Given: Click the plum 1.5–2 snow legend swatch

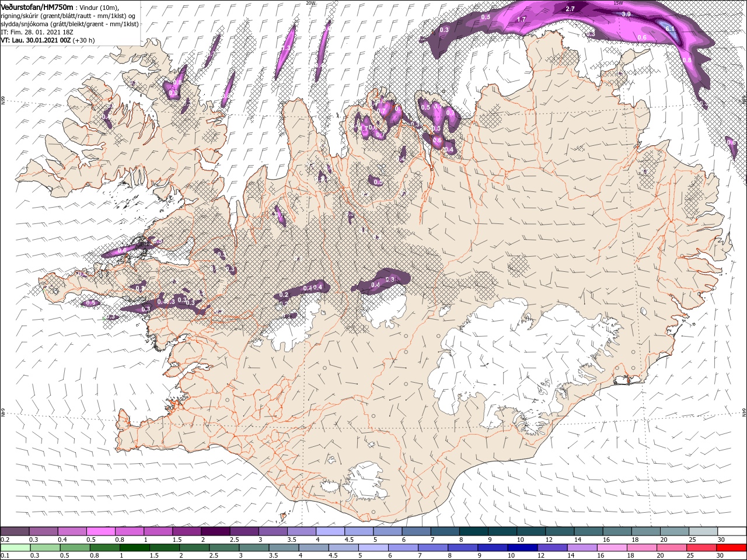Looking at the screenshot, I should point(187,531).
